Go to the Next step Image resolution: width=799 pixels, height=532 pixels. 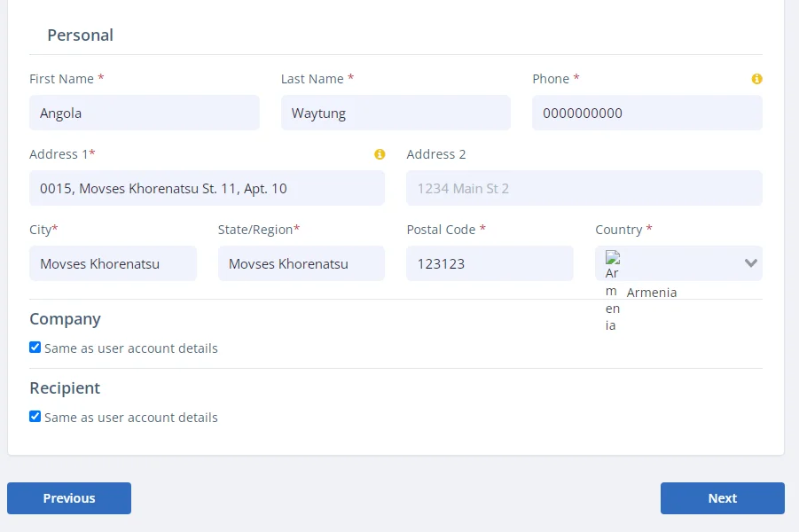click(x=723, y=498)
